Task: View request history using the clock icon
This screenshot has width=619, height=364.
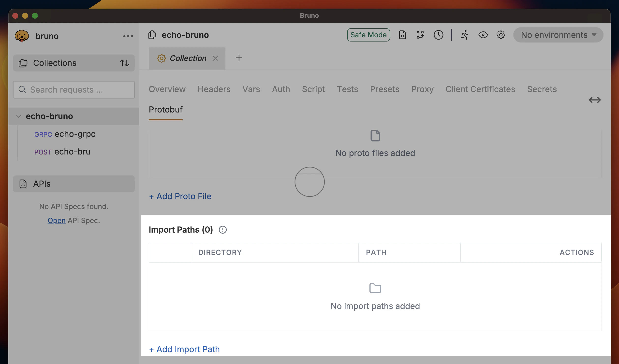Action: point(439,35)
